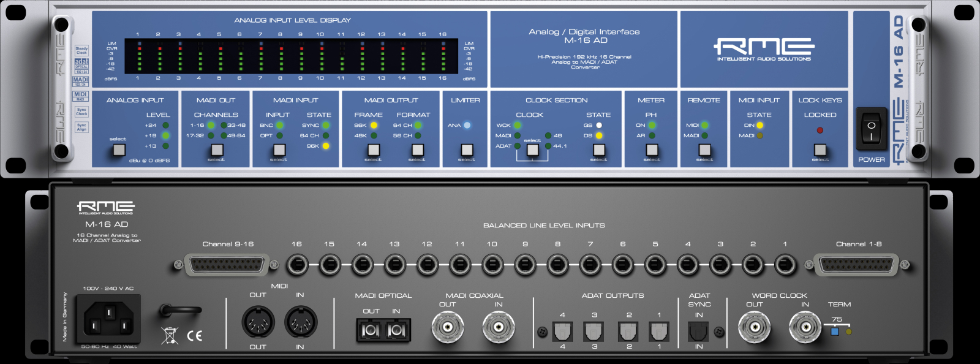Click the ADAT Sync IN port
Image resolution: width=980 pixels, height=364 pixels.
pyautogui.click(x=698, y=332)
